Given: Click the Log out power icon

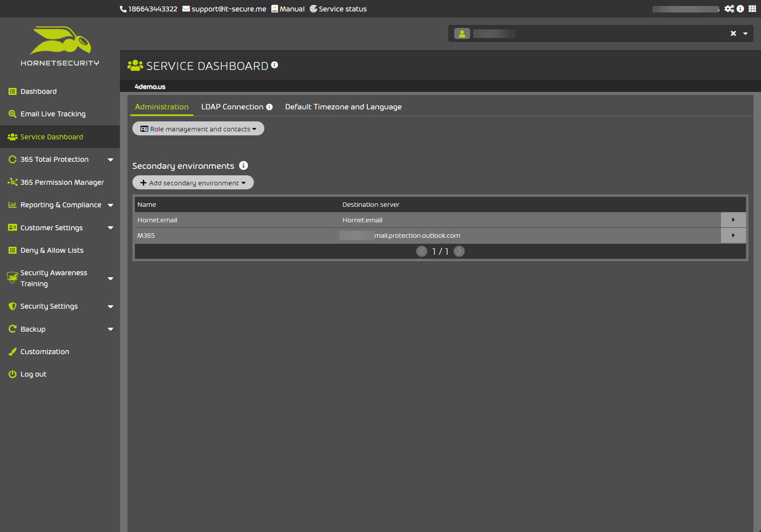Looking at the screenshot, I should pos(12,374).
